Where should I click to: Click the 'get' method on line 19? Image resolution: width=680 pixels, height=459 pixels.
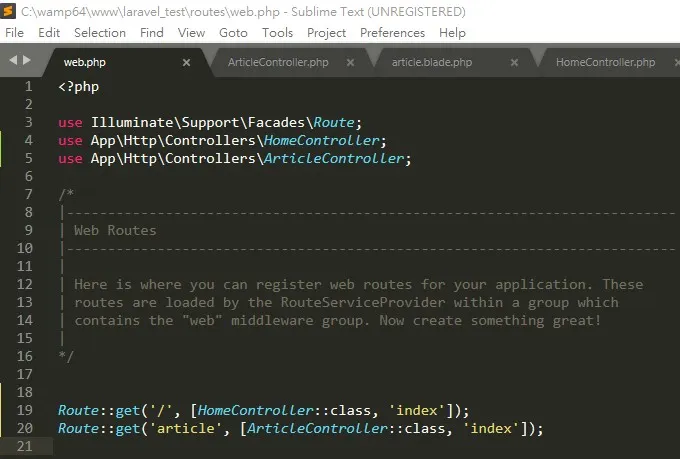128,410
